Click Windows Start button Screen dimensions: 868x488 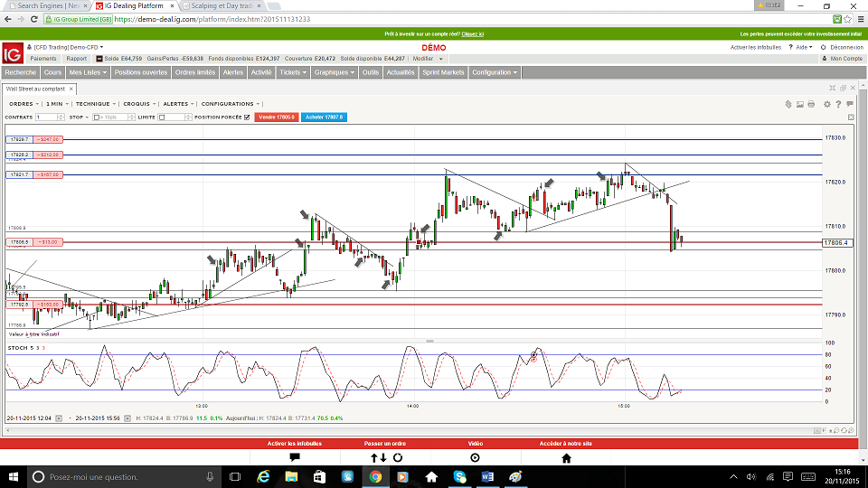[x=14, y=476]
